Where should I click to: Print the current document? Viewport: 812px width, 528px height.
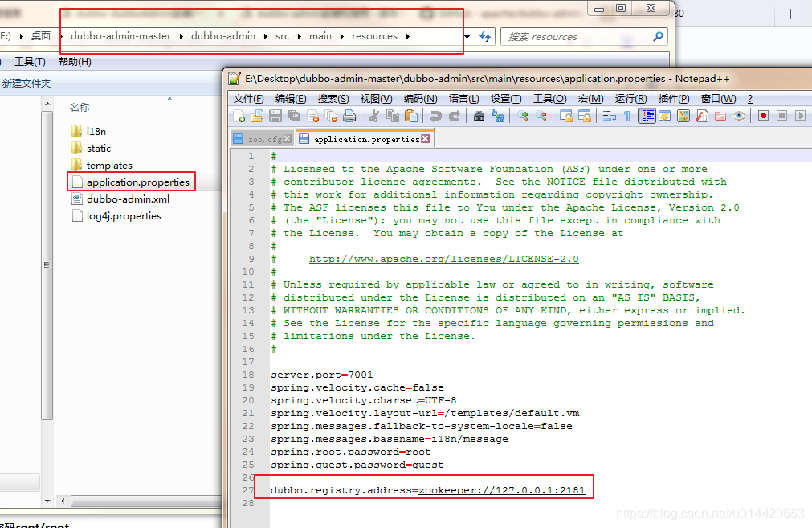[x=349, y=116]
